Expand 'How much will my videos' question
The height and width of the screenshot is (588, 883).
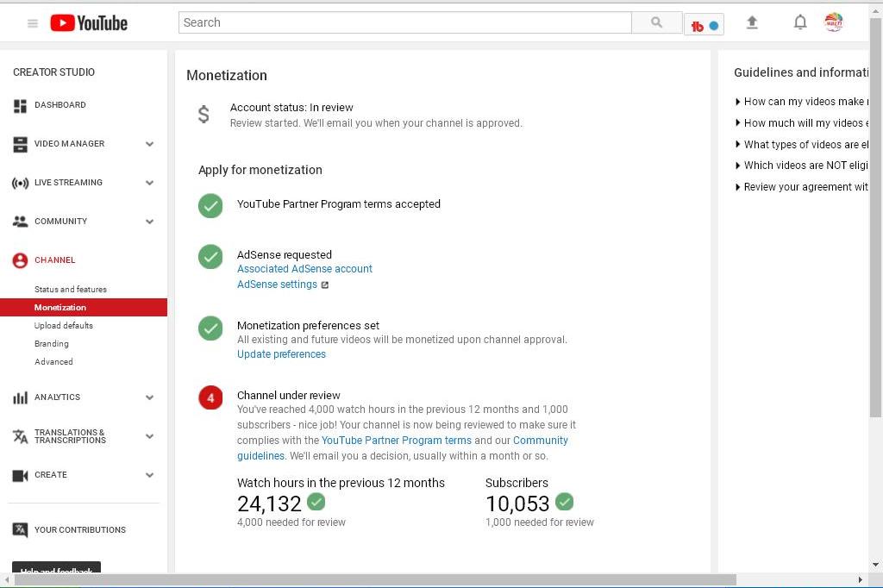802,122
